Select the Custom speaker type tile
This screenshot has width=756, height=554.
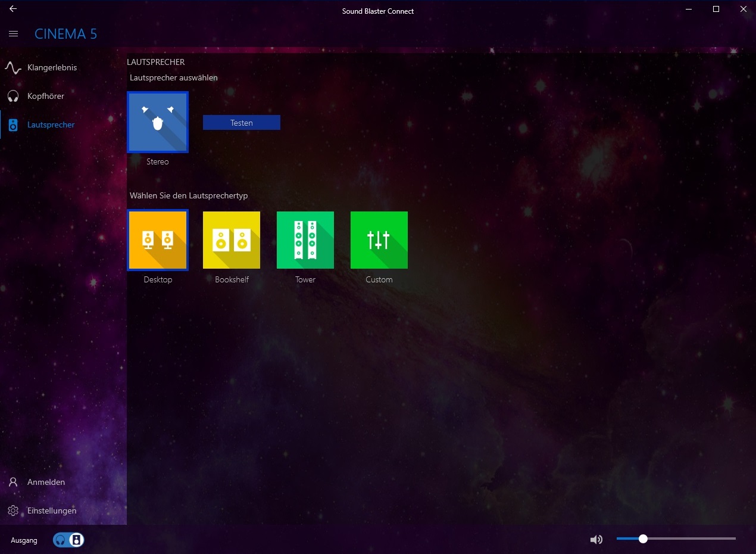click(379, 240)
